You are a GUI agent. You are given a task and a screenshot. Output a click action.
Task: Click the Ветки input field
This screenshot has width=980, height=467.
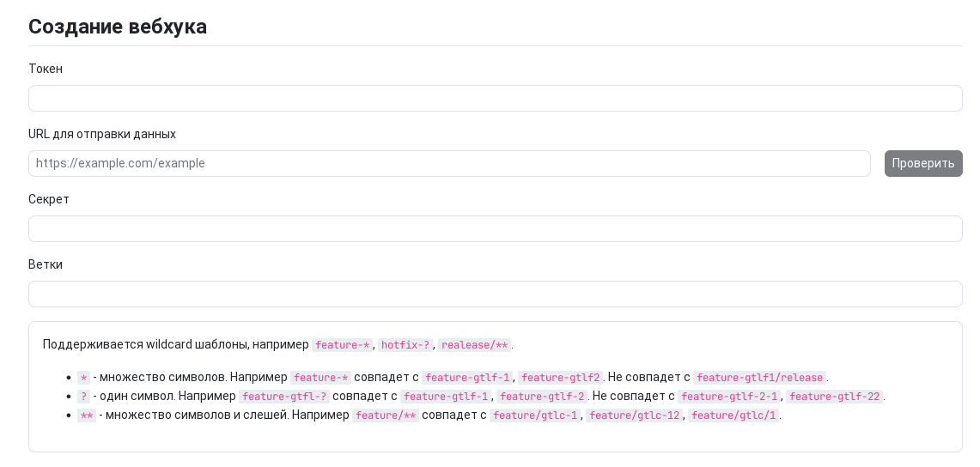(495, 294)
